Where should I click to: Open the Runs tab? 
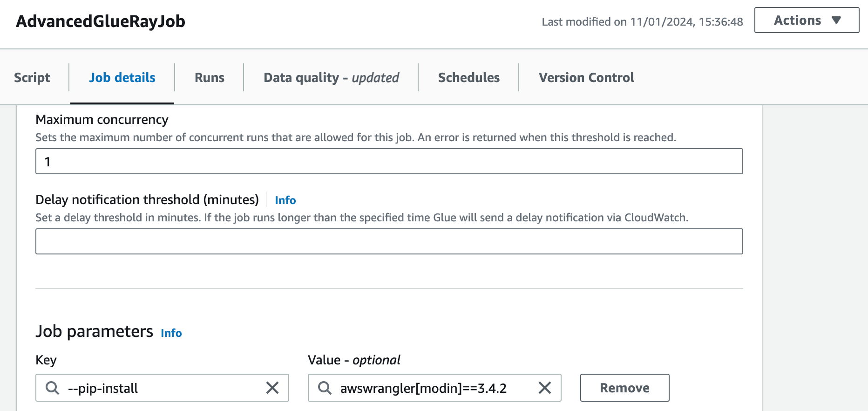210,77
